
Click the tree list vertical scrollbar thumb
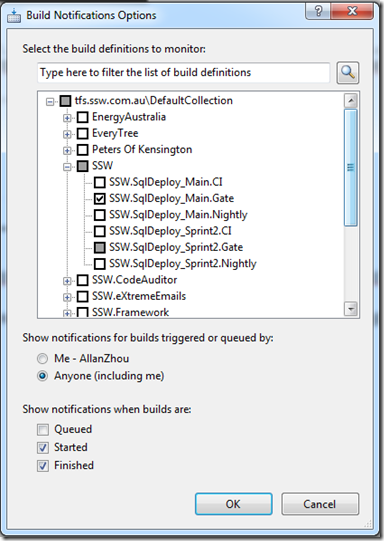pos(351,168)
